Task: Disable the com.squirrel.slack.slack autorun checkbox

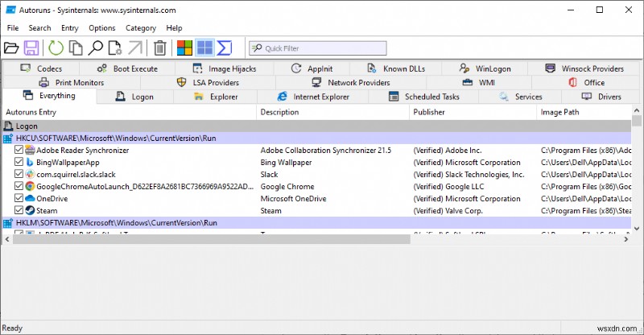Action: pos(19,174)
